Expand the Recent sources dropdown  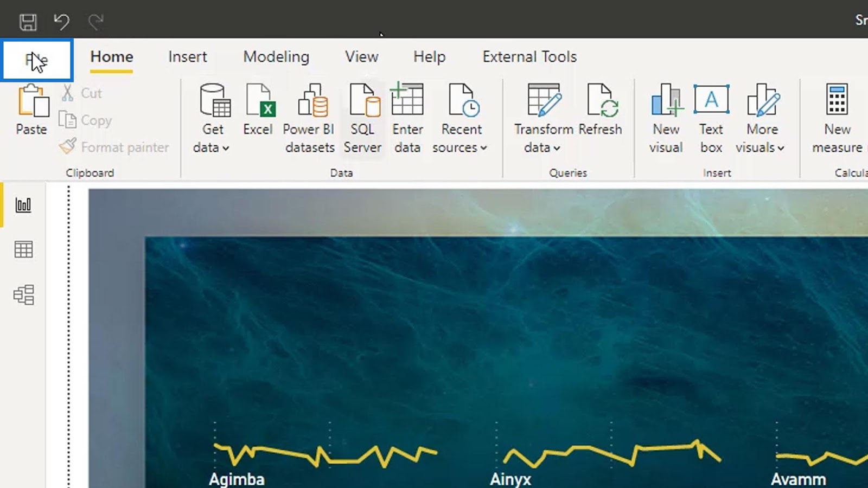click(461, 119)
